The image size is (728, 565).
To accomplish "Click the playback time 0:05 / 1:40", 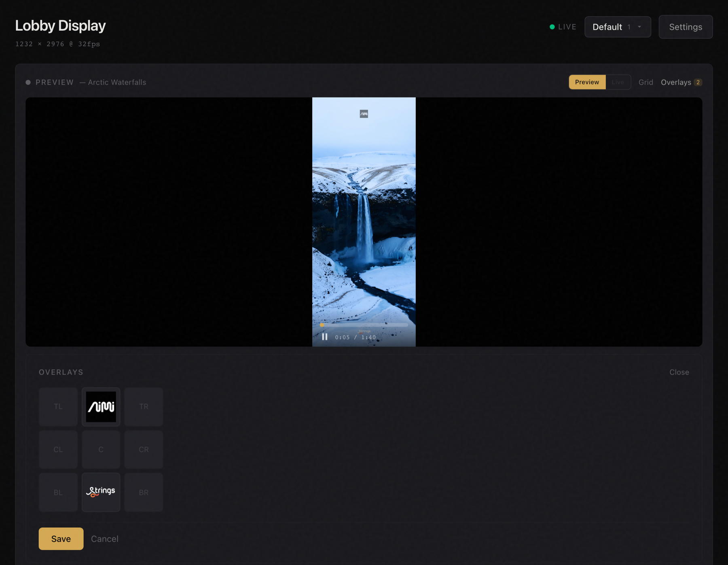I will click(355, 337).
